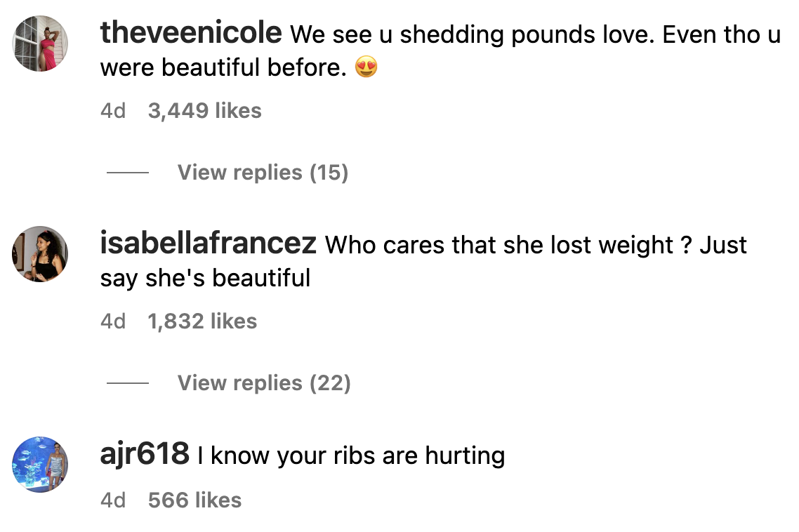This screenshot has width=799, height=532.
Task: Open isabellafrancez's profile picture
Action: tap(40, 254)
